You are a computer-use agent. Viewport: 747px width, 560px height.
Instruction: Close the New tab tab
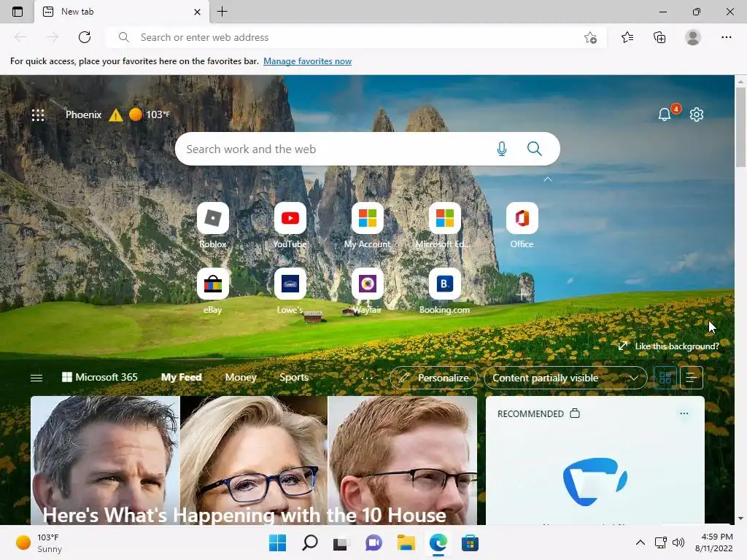coord(197,12)
